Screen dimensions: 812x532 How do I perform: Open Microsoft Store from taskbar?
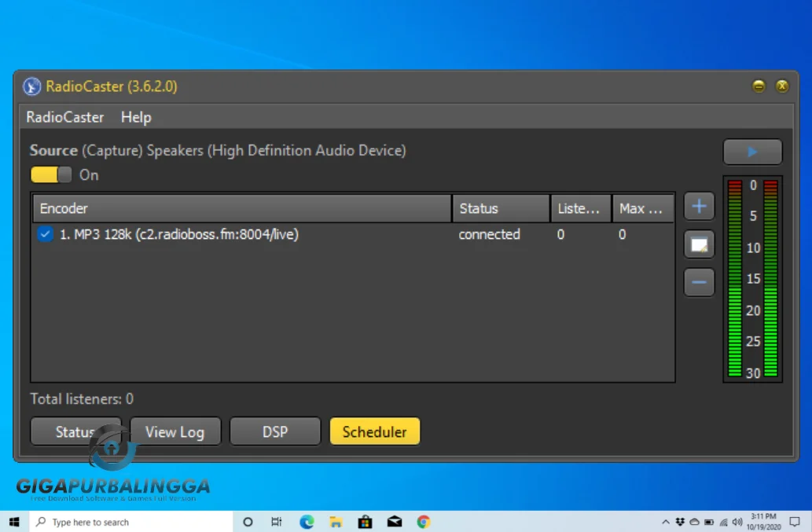click(x=365, y=522)
